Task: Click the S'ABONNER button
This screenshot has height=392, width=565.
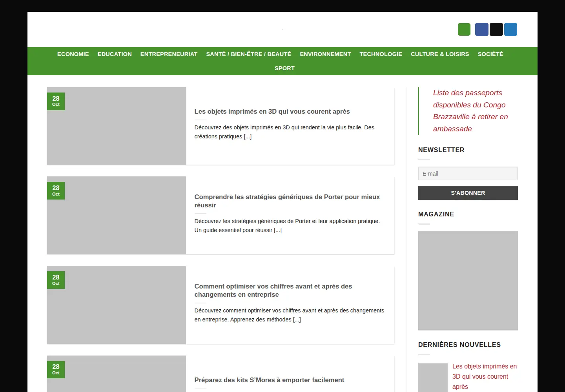Action: point(468,193)
